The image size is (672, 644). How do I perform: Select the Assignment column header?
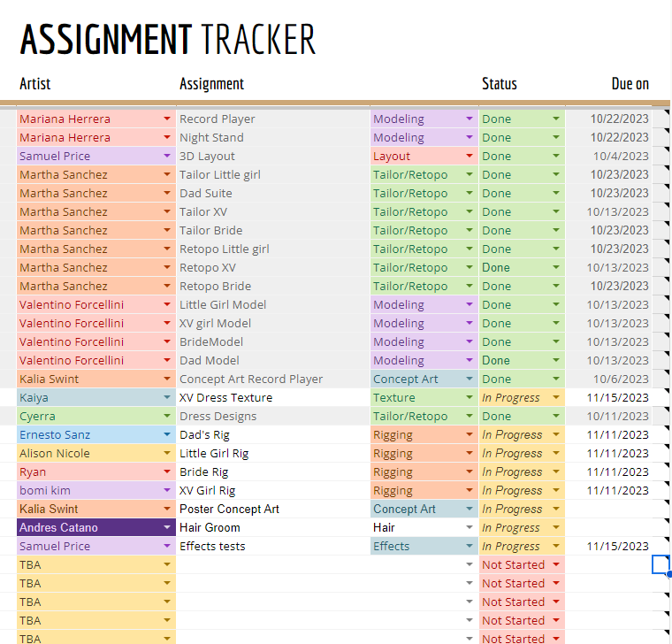[x=211, y=84]
